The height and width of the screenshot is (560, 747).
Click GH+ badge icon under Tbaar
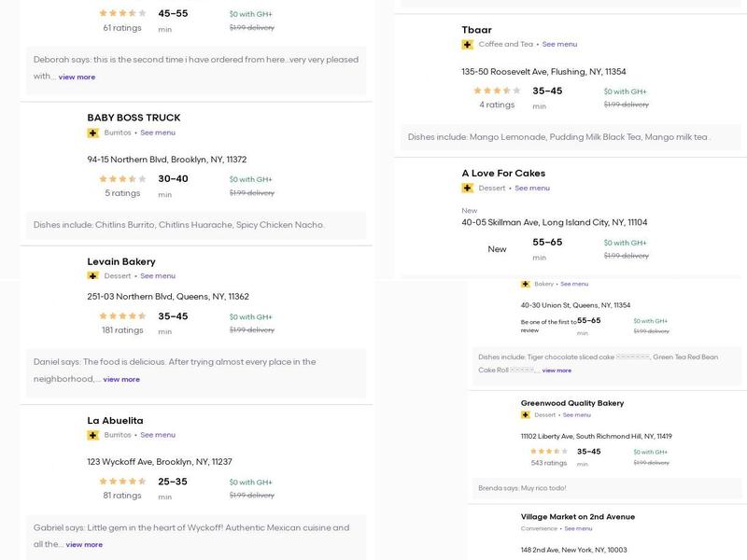[x=467, y=45]
